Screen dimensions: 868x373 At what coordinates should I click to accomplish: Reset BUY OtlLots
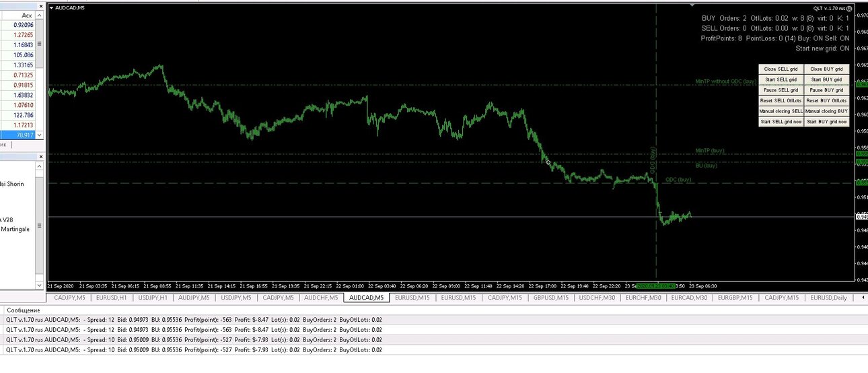826,100
